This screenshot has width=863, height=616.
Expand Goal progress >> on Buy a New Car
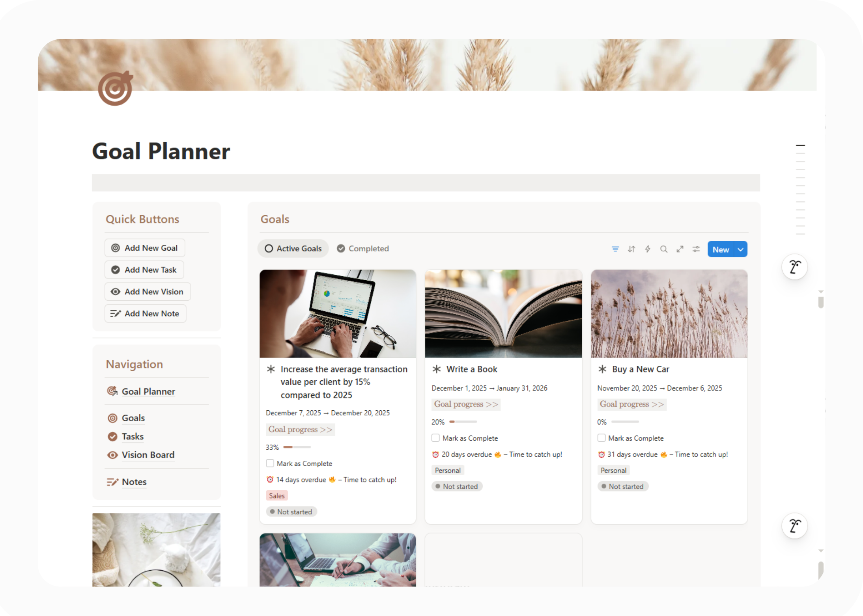pyautogui.click(x=631, y=404)
